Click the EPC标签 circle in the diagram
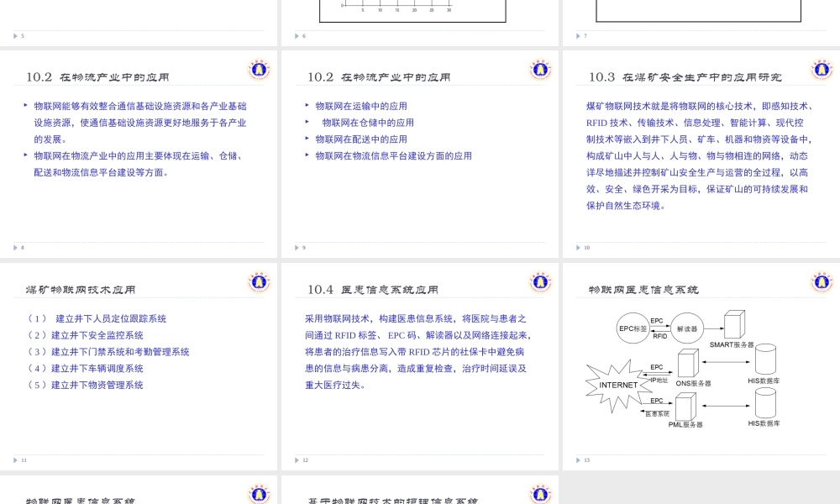 pyautogui.click(x=632, y=328)
